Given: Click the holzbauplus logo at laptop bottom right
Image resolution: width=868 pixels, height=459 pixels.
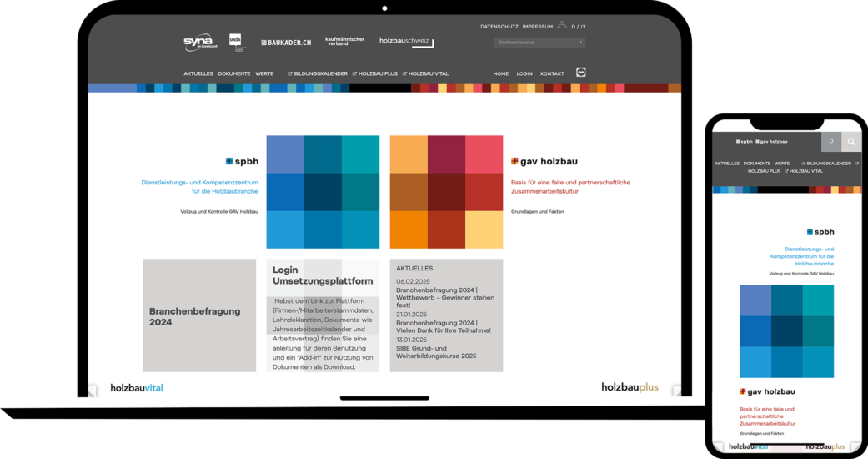Looking at the screenshot, I should (x=630, y=388).
